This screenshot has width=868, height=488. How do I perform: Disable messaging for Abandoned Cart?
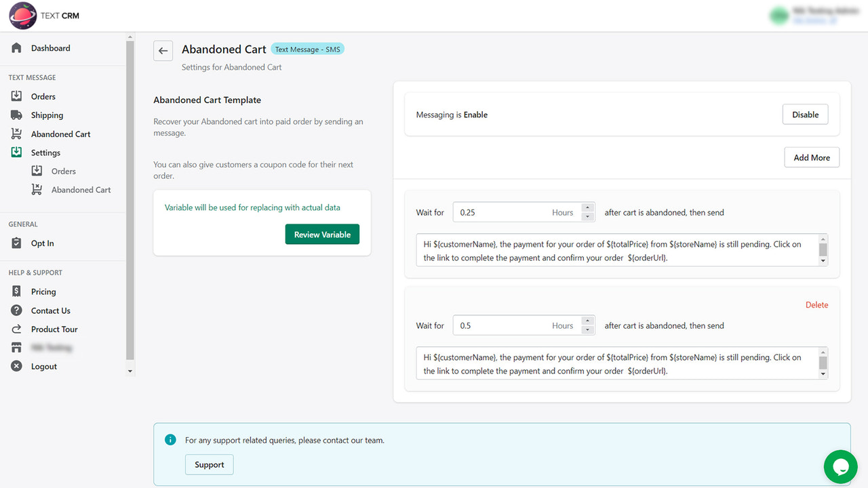point(805,114)
